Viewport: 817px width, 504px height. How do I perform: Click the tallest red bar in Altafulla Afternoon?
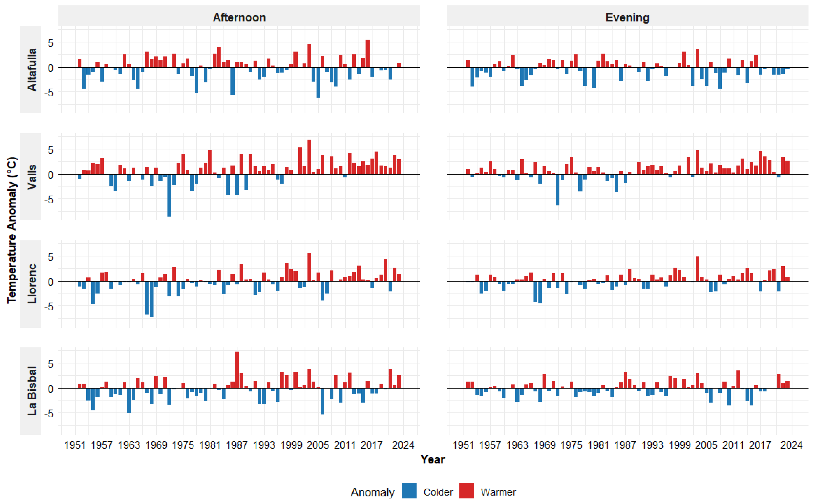(x=367, y=54)
